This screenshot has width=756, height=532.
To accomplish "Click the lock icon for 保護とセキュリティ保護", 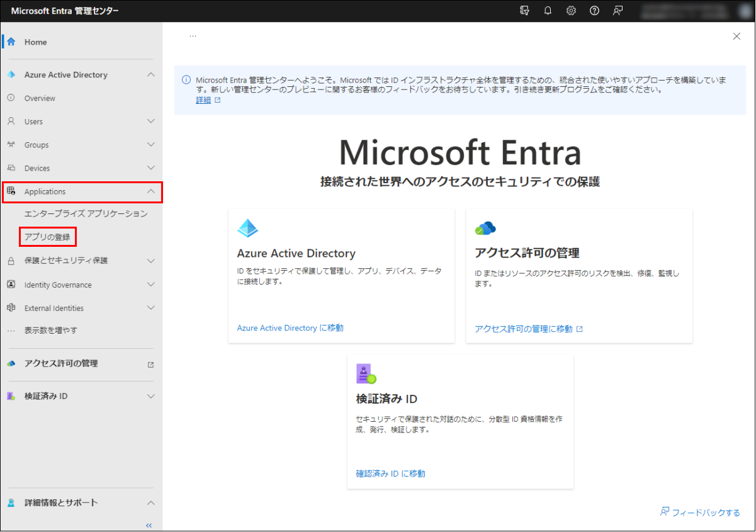I will (11, 261).
